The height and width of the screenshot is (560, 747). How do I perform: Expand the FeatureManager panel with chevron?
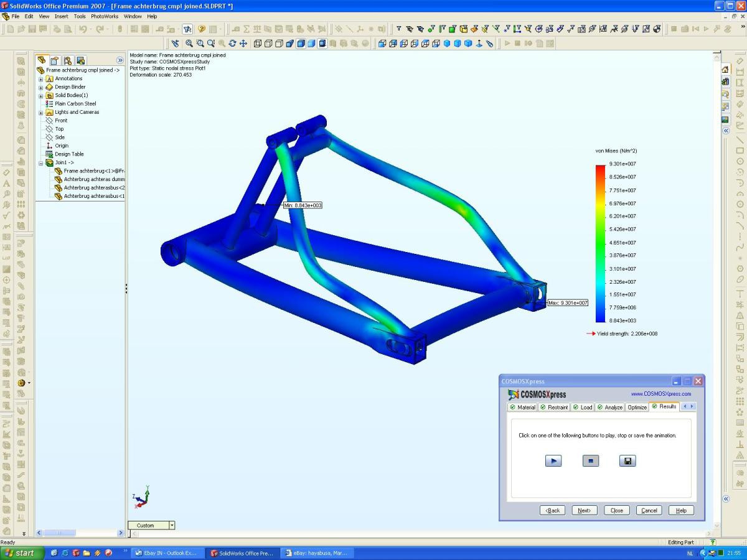120,60
